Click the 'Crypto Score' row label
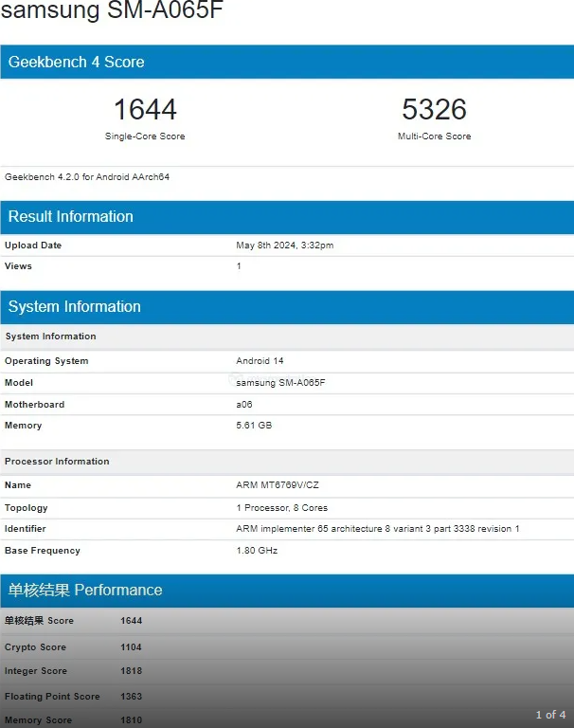 (35, 647)
